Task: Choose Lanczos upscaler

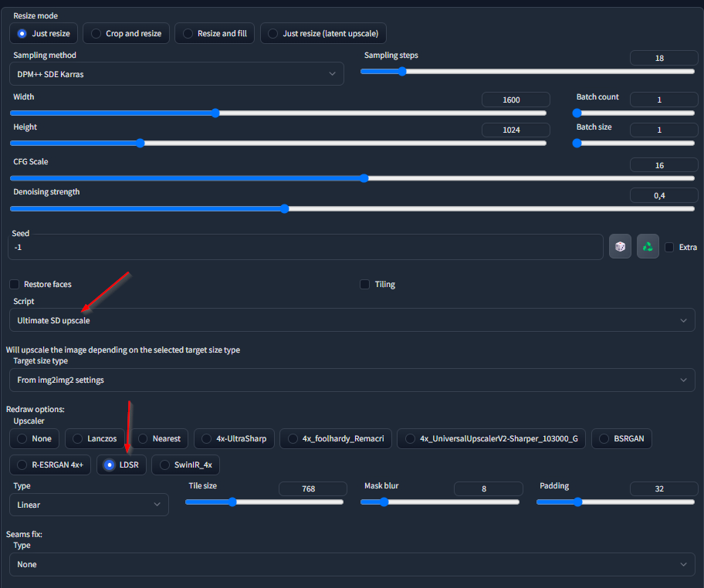Action: (95, 438)
